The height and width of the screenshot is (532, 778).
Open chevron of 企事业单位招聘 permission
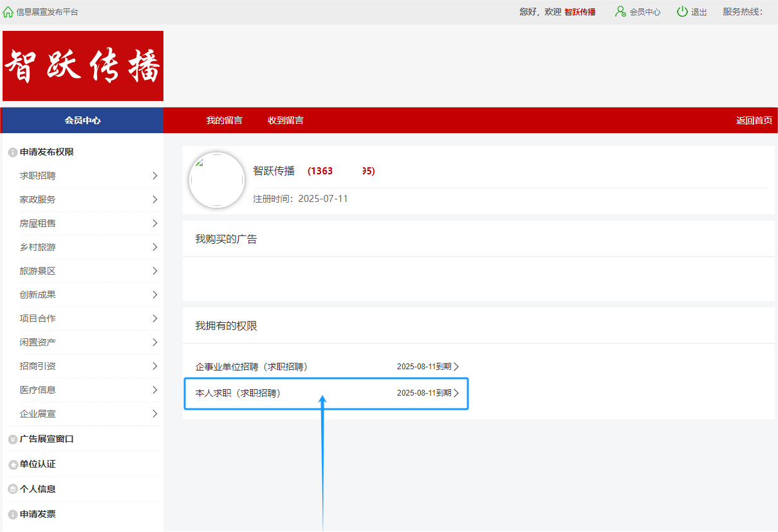[x=456, y=367]
